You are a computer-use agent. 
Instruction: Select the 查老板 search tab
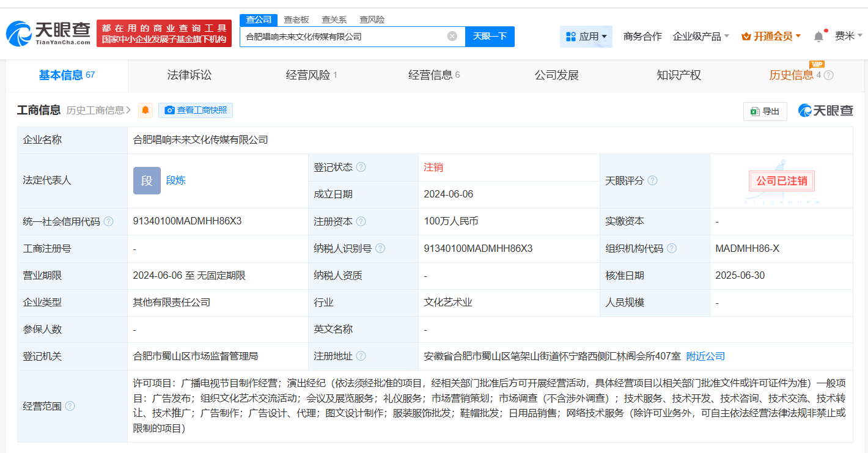[x=296, y=20]
